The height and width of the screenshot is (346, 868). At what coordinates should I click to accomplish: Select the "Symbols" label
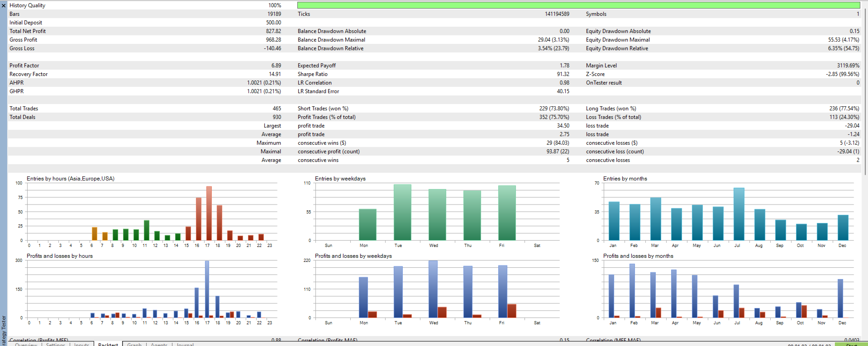(596, 14)
